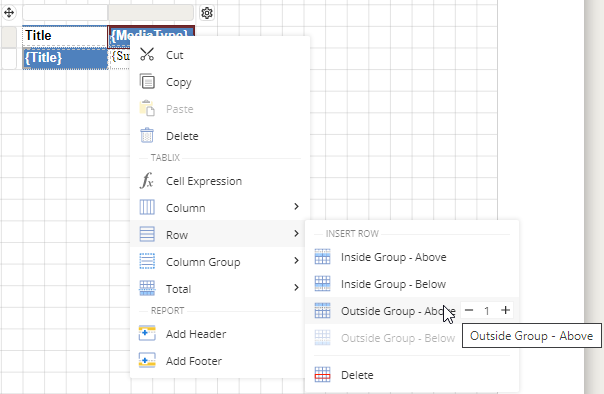Choose Cut from the context menu
The width and height of the screenshot is (604, 394).
tap(220, 55)
